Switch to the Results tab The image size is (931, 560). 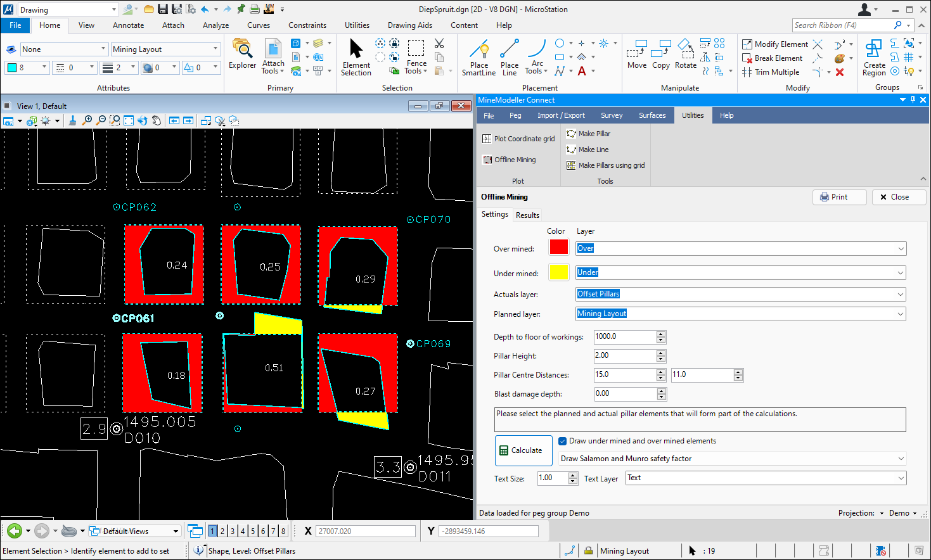[527, 215]
